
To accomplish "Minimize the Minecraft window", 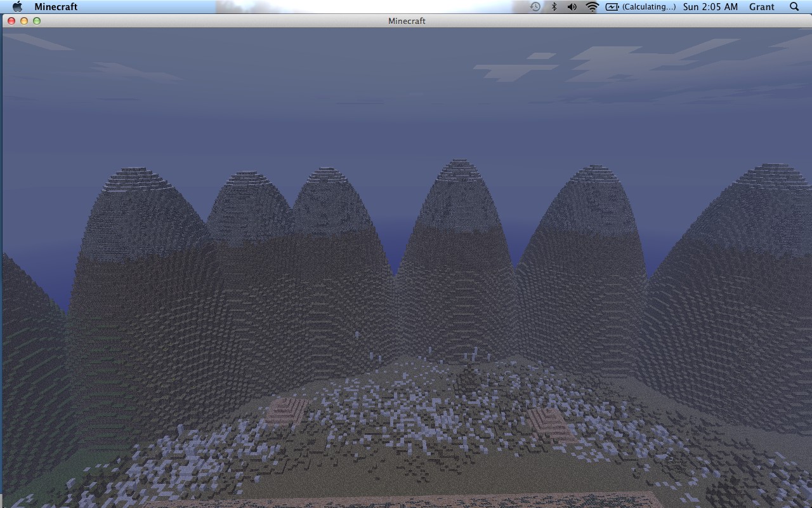I will 24,21.
